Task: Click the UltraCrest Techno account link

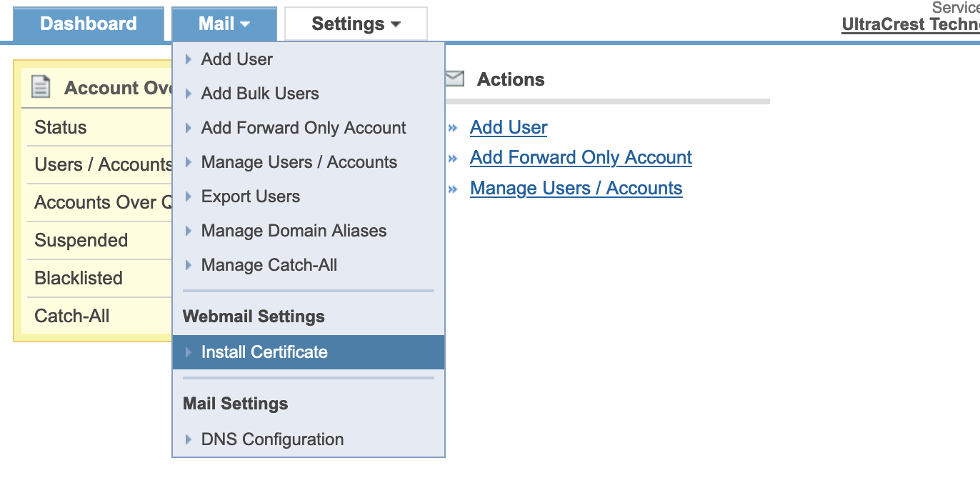Action: (911, 24)
